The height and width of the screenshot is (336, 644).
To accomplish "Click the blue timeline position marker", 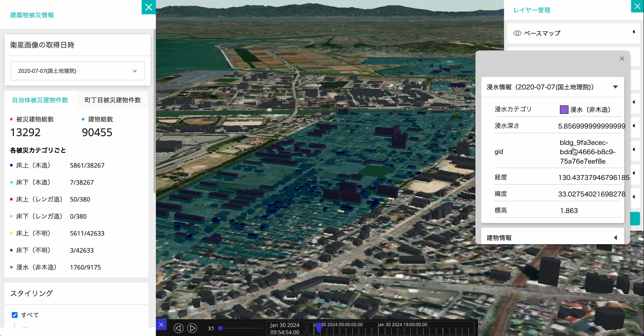I will [x=318, y=328].
